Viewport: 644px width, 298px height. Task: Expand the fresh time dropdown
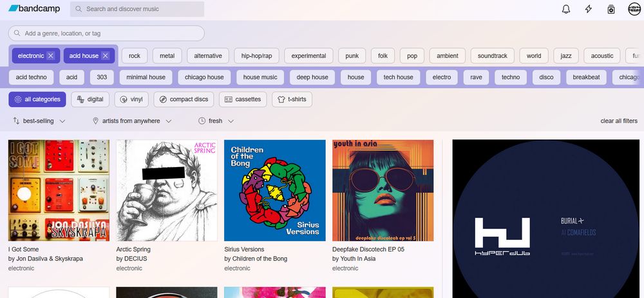pos(216,121)
